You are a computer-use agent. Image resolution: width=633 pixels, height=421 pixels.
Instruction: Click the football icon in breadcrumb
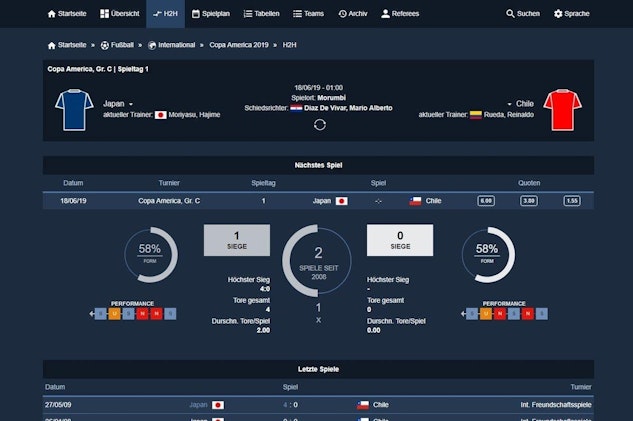click(x=105, y=45)
